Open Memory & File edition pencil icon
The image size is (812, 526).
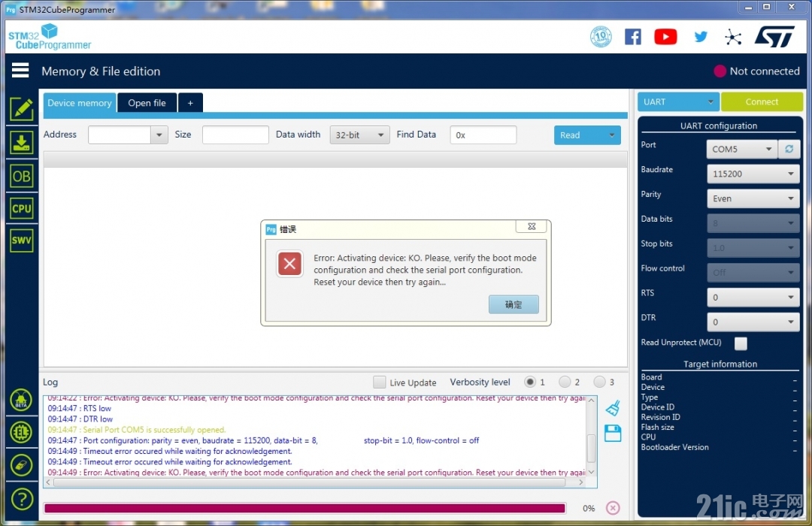[x=21, y=109]
